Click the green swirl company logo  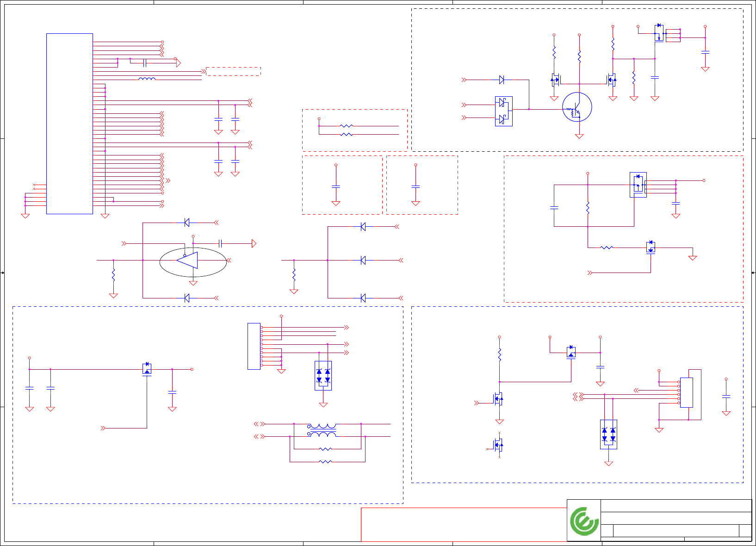(584, 521)
